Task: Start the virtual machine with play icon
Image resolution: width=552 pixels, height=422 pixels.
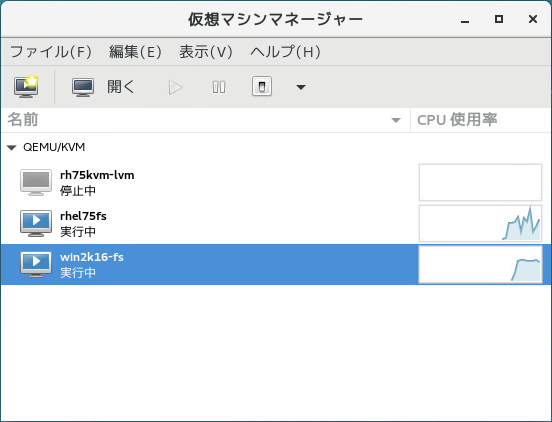Action: pos(175,87)
